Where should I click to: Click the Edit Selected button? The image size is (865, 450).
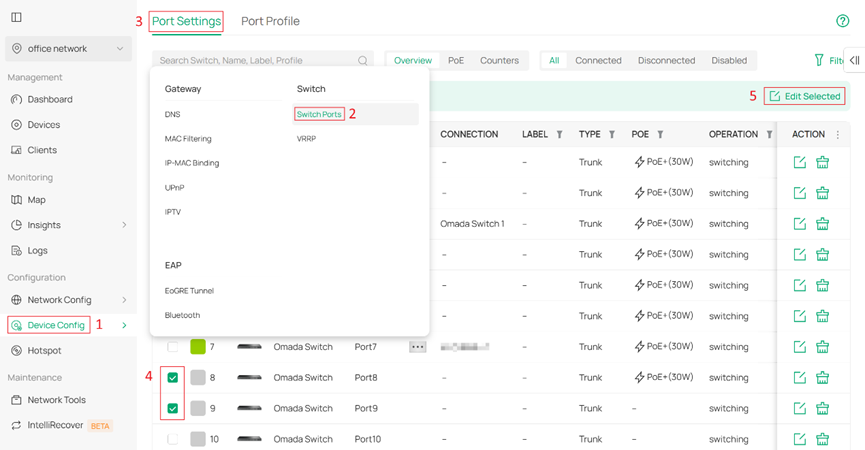tap(805, 96)
